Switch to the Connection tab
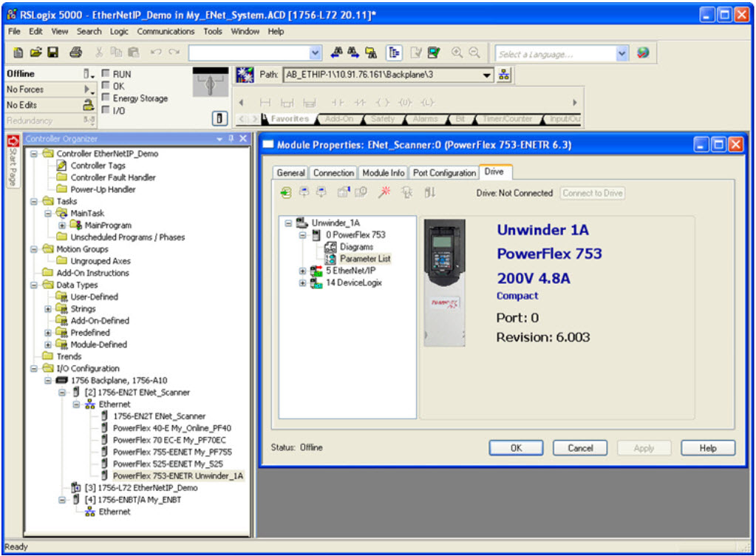 [333, 172]
